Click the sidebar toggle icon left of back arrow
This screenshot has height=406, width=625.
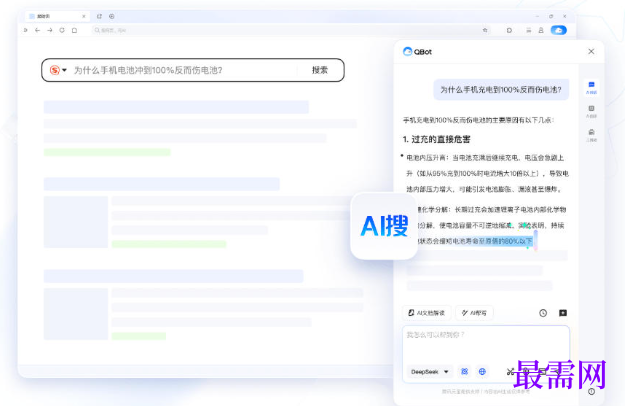pos(26,30)
